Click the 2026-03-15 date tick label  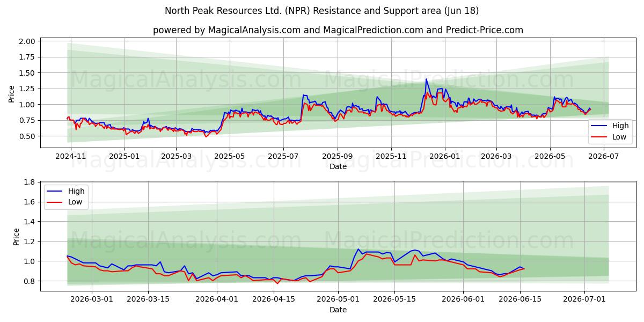[148, 299]
